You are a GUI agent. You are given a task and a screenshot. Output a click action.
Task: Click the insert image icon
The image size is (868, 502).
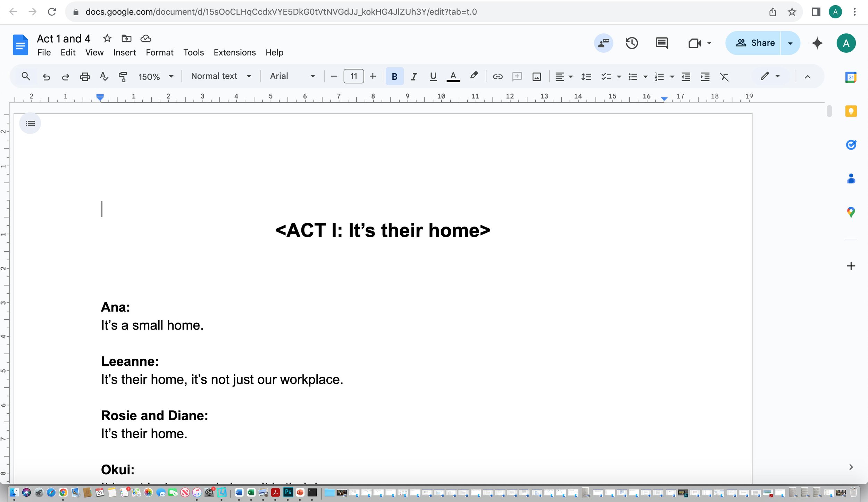[x=536, y=76]
